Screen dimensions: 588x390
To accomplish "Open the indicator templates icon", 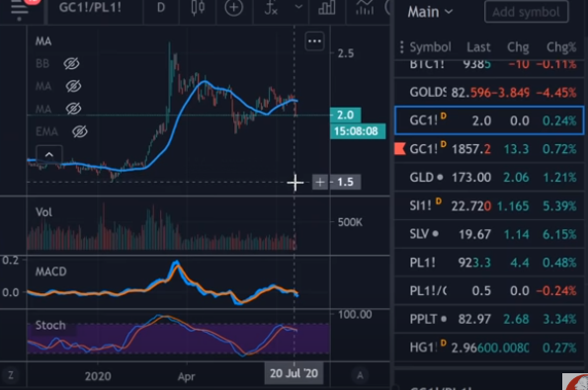I will pyautogui.click(x=364, y=7).
